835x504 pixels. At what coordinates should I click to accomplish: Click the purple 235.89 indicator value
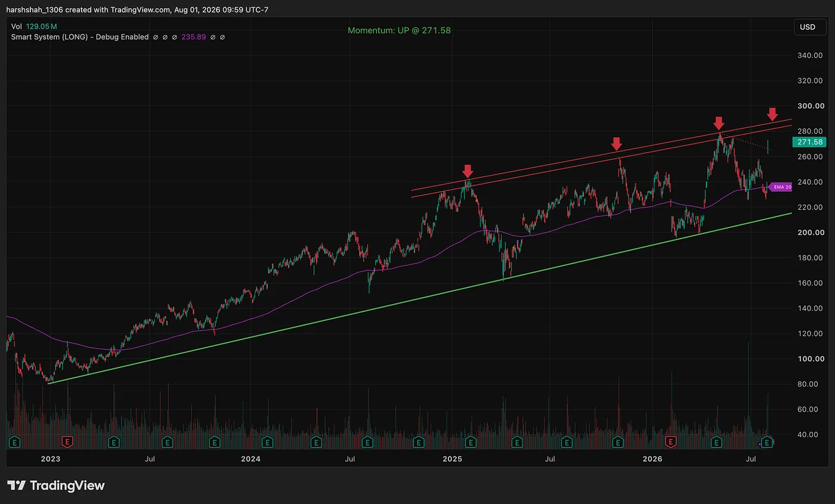[194, 37]
